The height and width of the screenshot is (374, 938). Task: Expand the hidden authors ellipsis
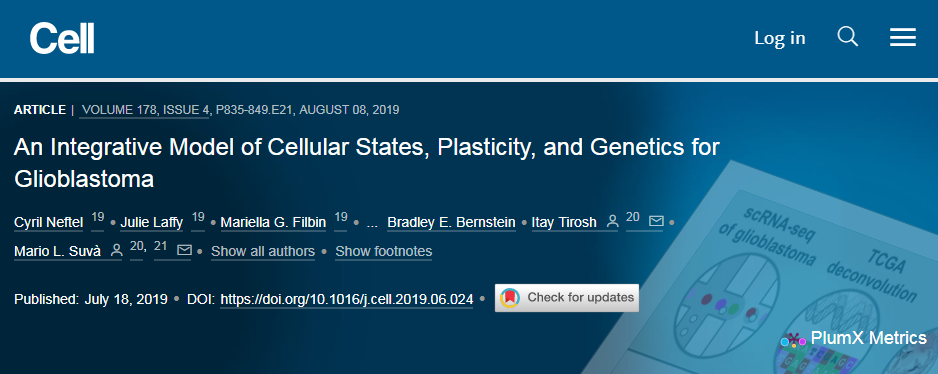(x=372, y=223)
